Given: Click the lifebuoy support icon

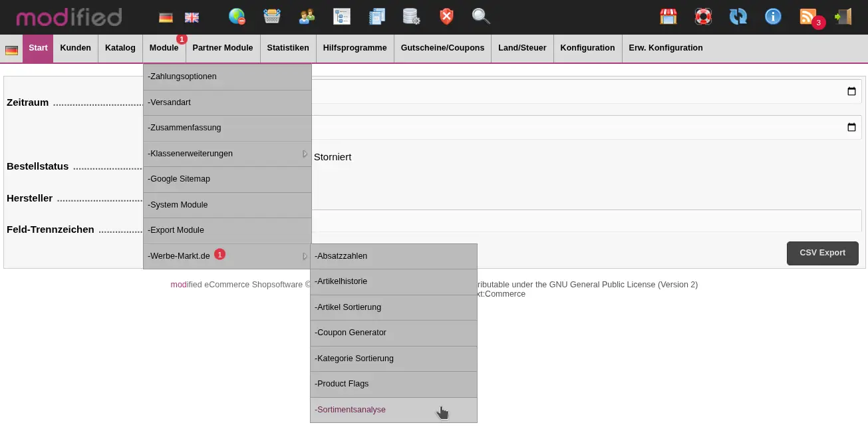Looking at the screenshot, I should click(703, 17).
